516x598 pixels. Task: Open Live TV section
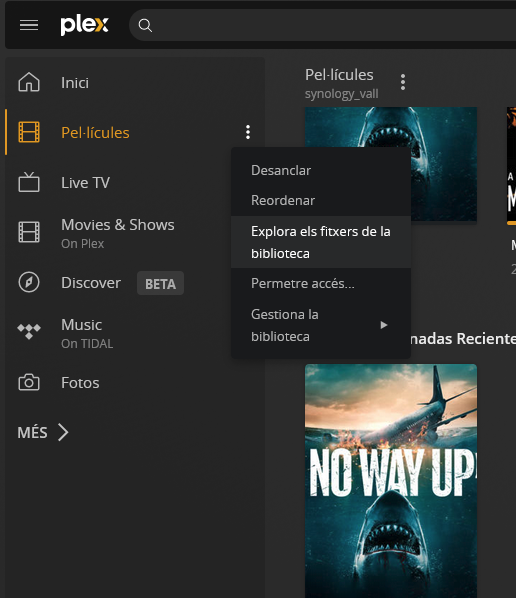85,183
